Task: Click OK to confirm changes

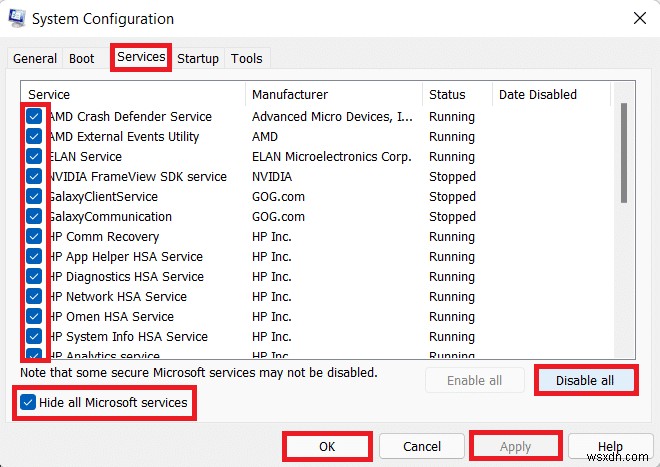Action: click(327, 446)
